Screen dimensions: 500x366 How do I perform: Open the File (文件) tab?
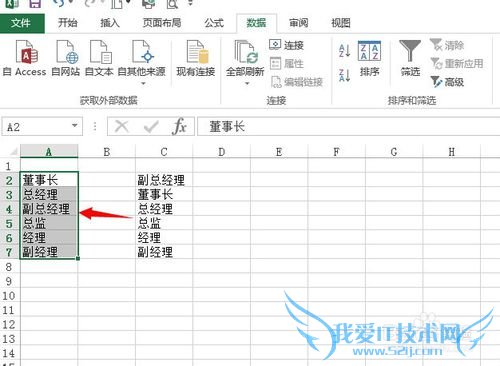pyautogui.click(x=21, y=23)
